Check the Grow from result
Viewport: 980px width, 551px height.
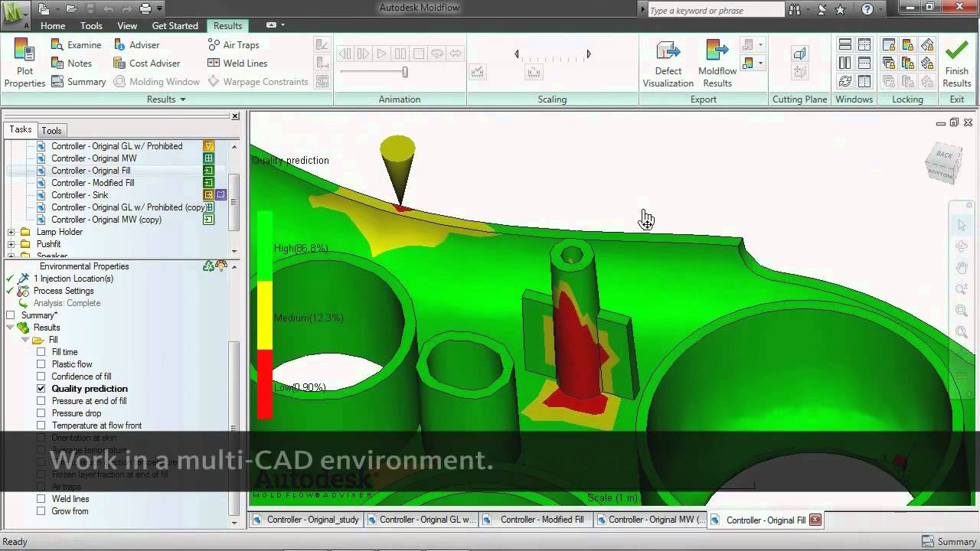point(41,511)
